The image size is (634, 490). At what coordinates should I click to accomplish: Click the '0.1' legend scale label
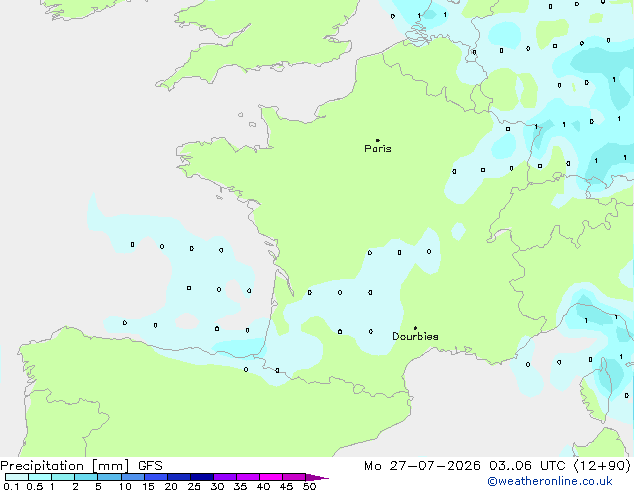[x=11, y=486]
